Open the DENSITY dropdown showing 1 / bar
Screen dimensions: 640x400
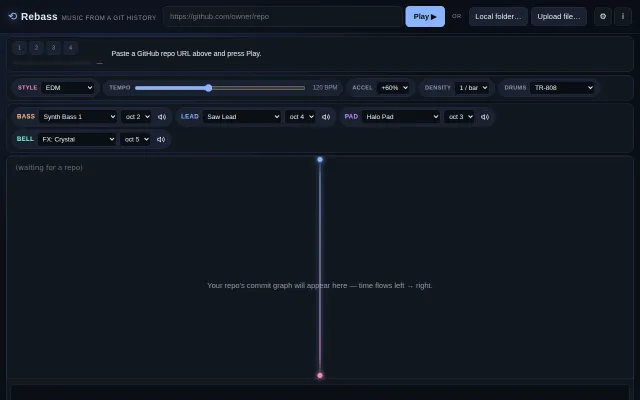(x=472, y=88)
